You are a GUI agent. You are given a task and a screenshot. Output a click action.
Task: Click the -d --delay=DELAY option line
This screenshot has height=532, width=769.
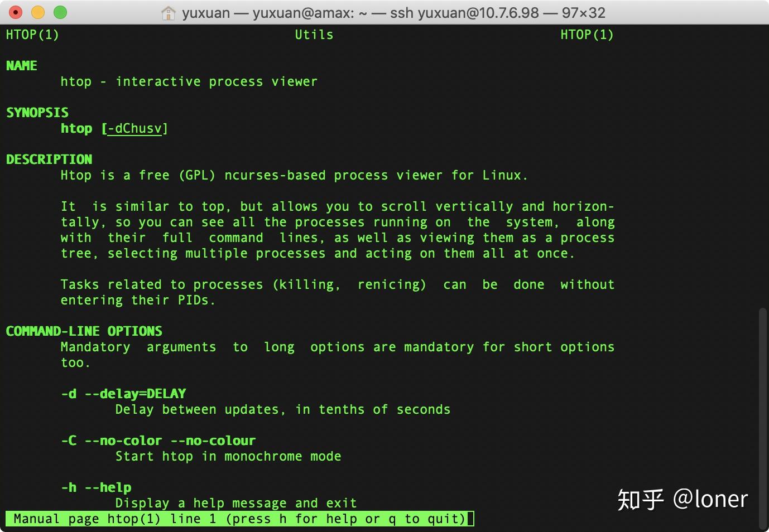pyautogui.click(x=123, y=393)
